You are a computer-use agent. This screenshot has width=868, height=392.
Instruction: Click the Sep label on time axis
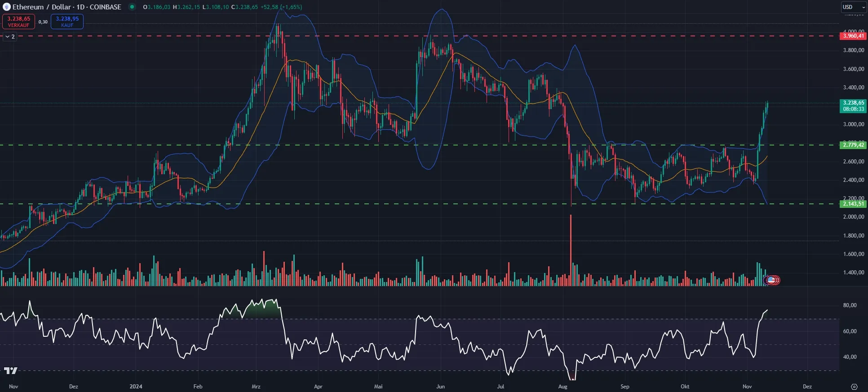(624, 387)
